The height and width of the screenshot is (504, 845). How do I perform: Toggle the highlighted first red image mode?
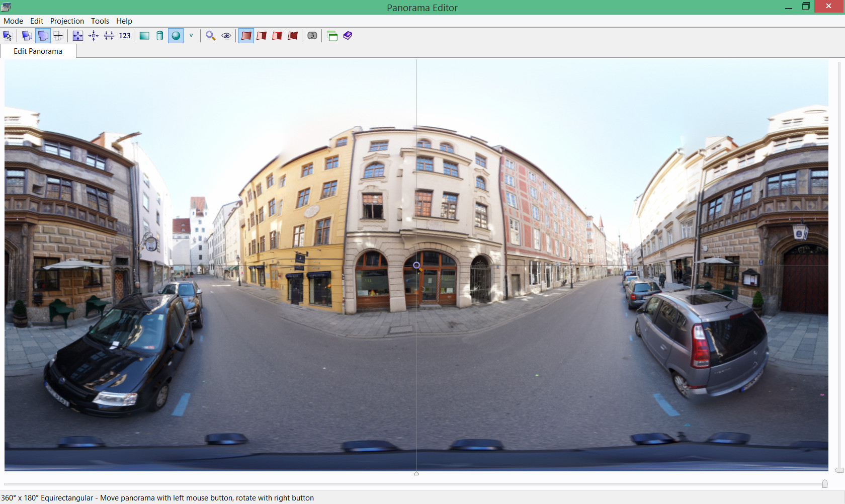(x=246, y=36)
